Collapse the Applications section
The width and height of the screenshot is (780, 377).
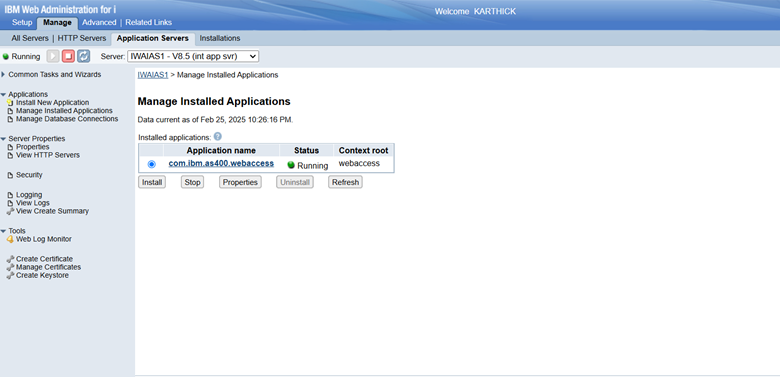[x=3, y=94]
